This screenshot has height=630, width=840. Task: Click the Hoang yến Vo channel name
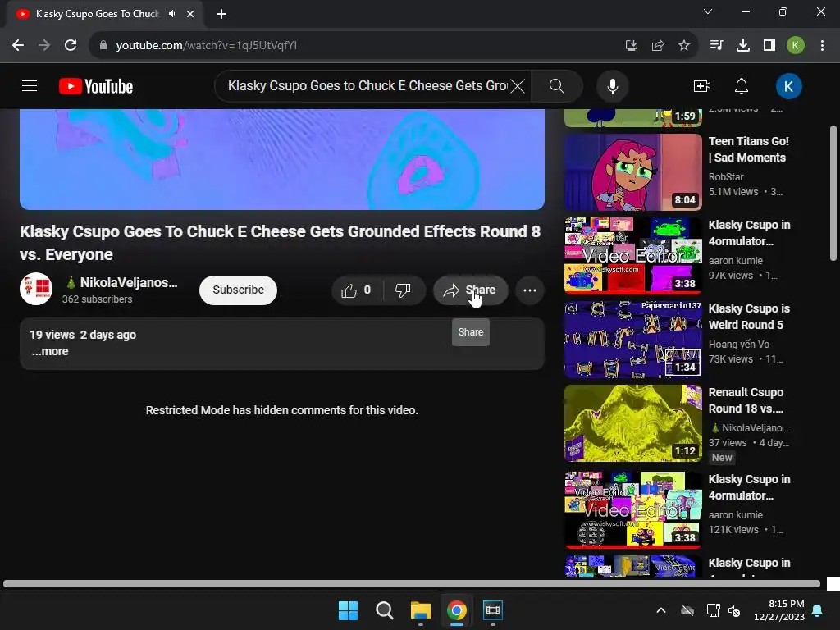(739, 344)
